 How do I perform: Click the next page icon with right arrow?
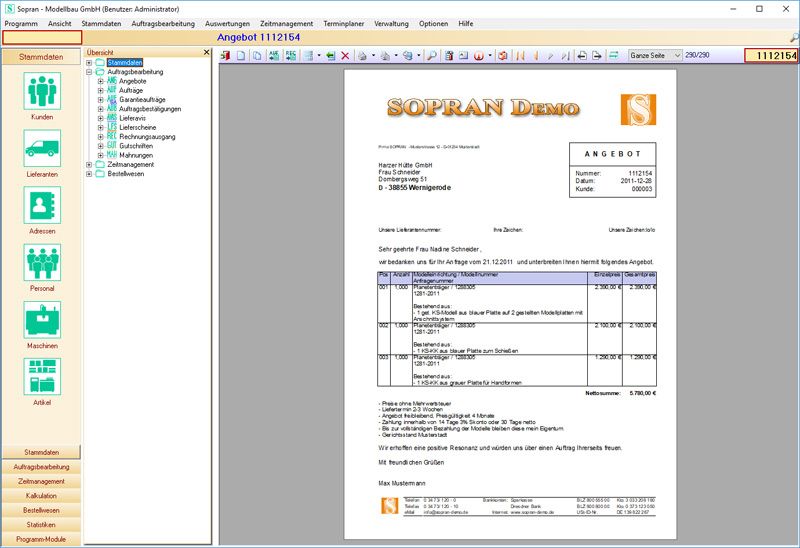click(597, 56)
